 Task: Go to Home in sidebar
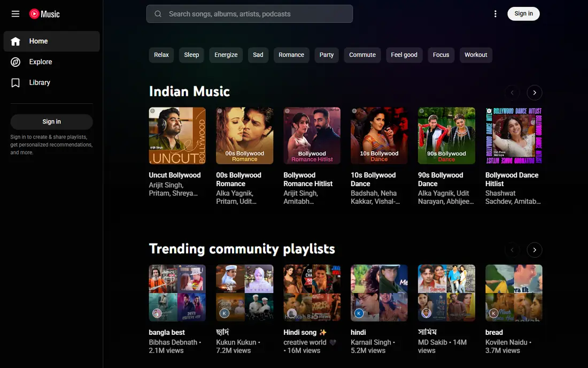tap(52, 41)
